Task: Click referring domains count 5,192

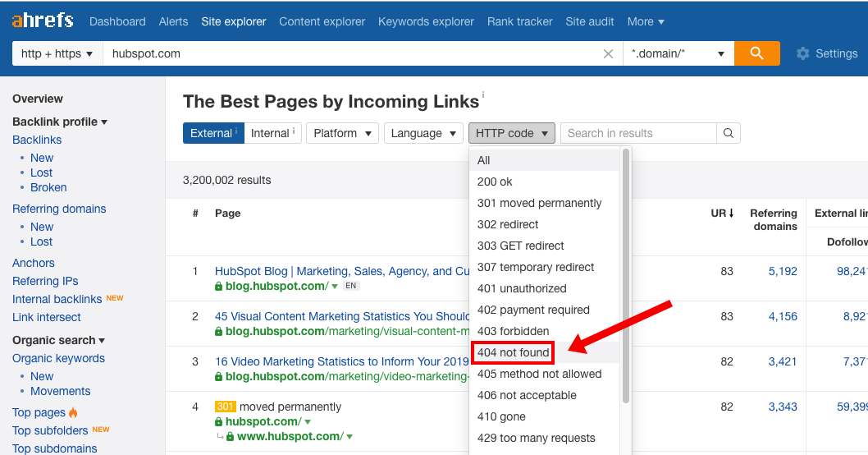Action: point(783,271)
